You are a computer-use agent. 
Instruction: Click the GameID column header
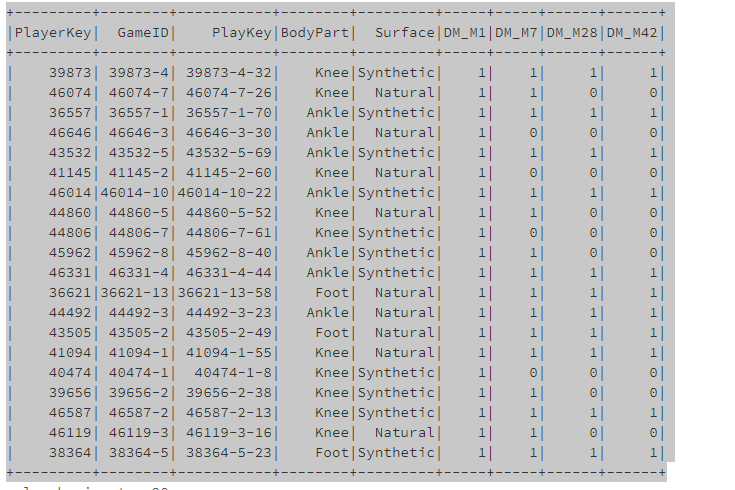tap(144, 32)
